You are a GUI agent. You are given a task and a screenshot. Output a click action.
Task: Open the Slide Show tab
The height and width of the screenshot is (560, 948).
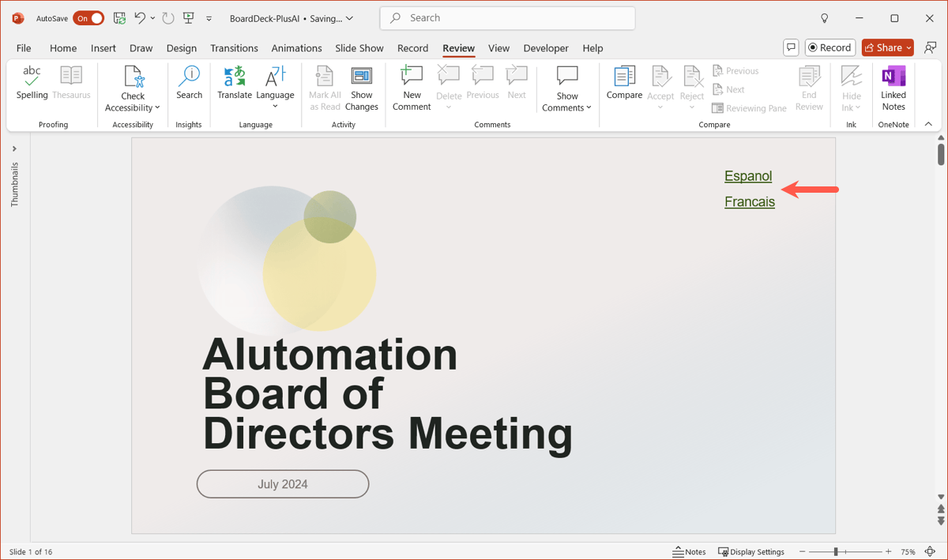coord(359,48)
